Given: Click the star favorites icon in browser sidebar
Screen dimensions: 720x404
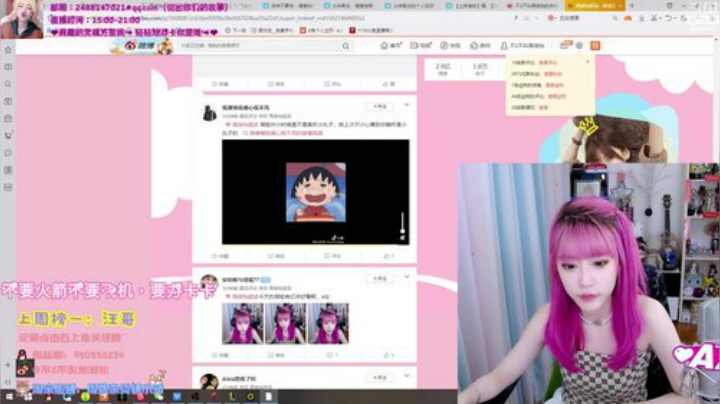Looking at the screenshot, I should click(8, 49).
